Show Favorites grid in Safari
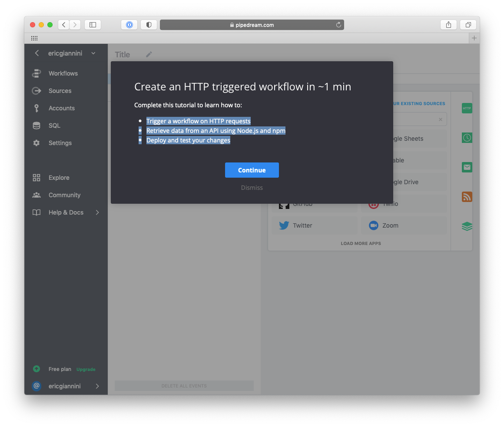The image size is (504, 427). 34,38
